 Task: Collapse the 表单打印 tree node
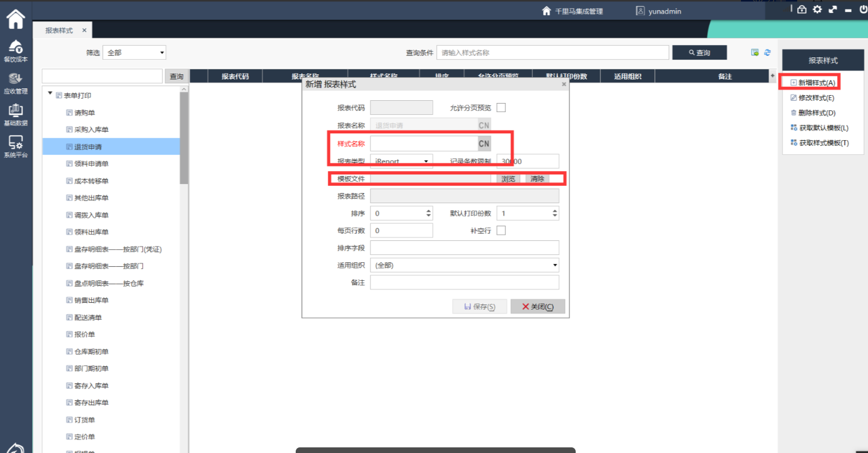pyautogui.click(x=50, y=95)
